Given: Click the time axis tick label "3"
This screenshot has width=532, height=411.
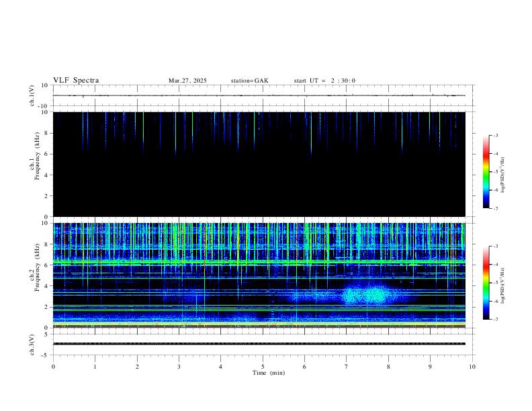Looking at the screenshot, I should pos(179,367).
